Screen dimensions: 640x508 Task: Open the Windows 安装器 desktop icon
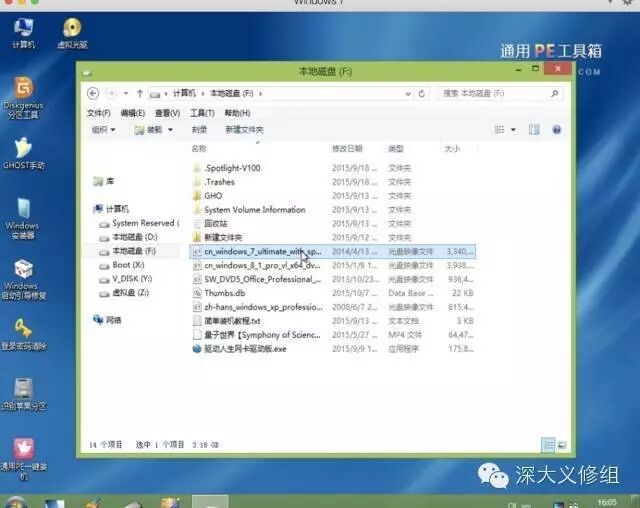(x=22, y=219)
